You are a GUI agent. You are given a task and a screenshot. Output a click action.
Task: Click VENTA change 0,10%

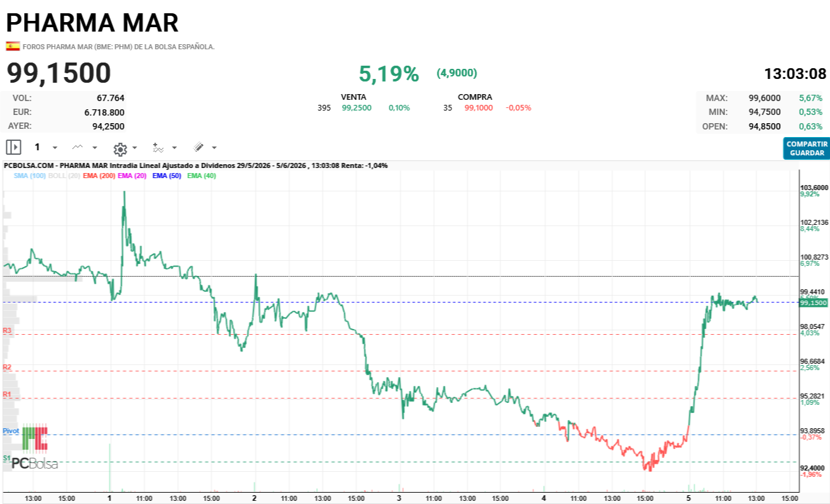point(399,108)
